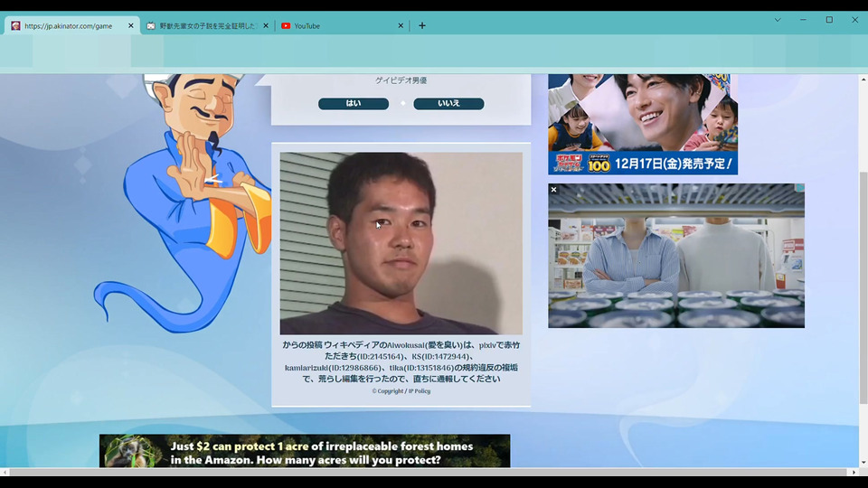This screenshot has width=868, height=488.
Task: Click the convenience store video ad
Action: pyautogui.click(x=676, y=256)
